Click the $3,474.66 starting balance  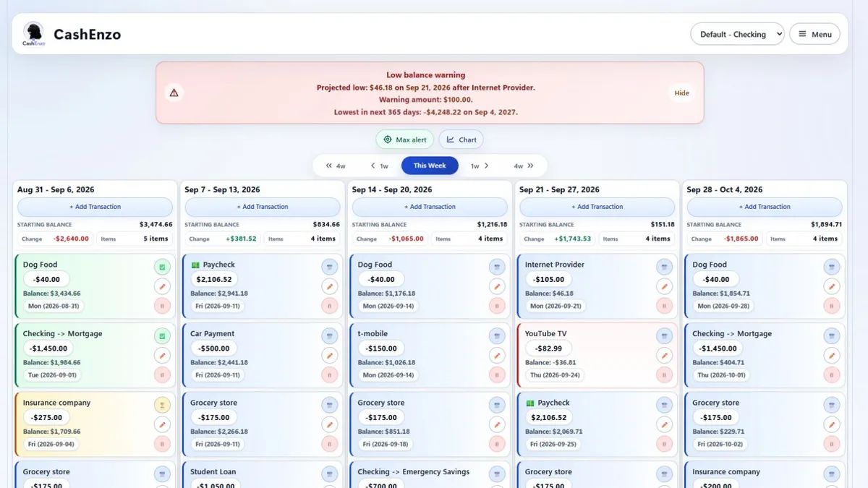click(156, 225)
